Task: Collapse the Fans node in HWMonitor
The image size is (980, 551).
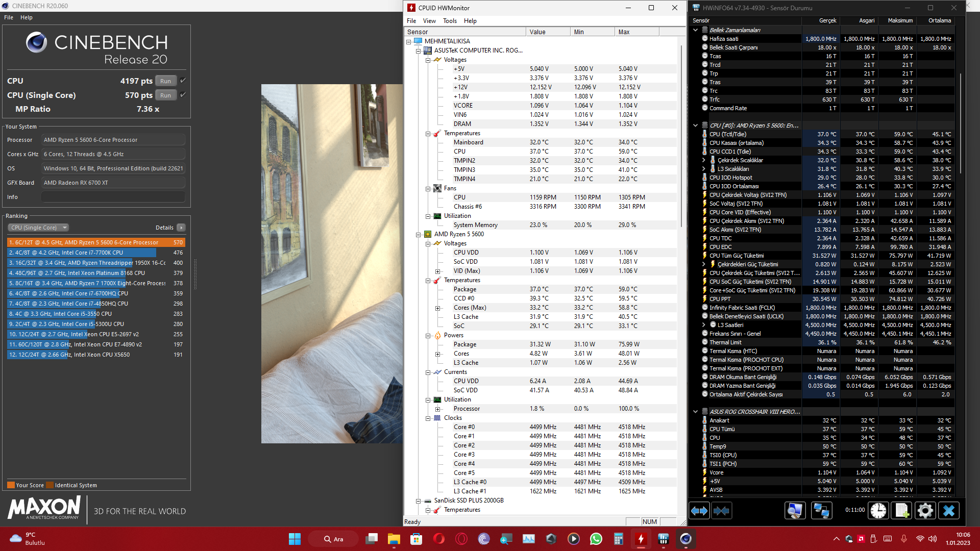Action: [x=428, y=188]
